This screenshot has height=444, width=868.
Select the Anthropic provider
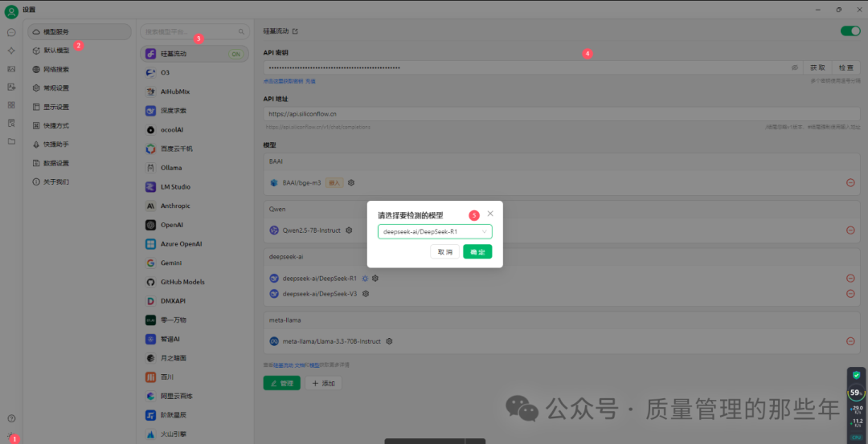[x=194, y=206]
